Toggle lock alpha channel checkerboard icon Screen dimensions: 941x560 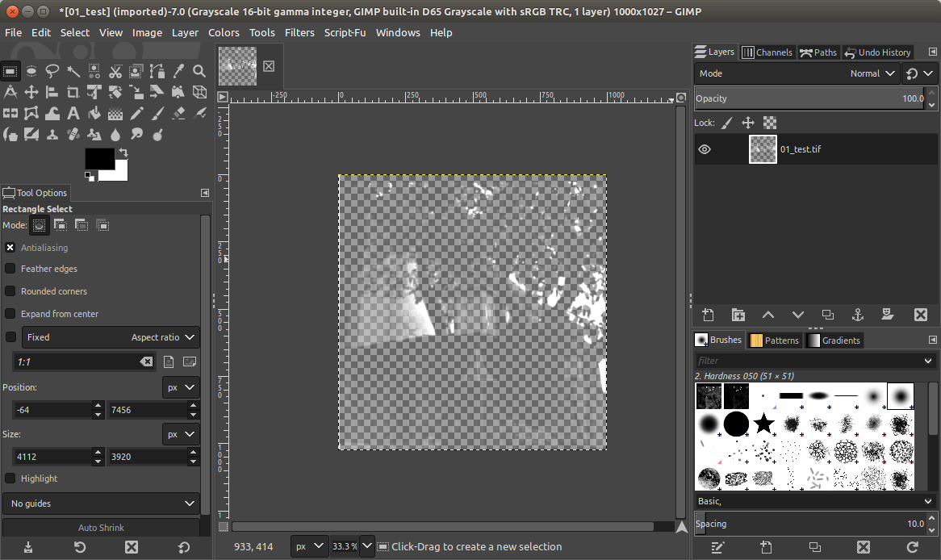tap(770, 123)
